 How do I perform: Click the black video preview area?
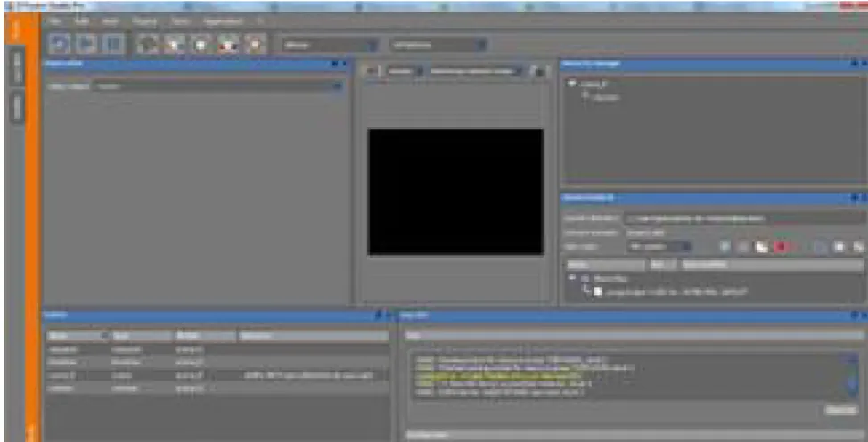(x=455, y=192)
